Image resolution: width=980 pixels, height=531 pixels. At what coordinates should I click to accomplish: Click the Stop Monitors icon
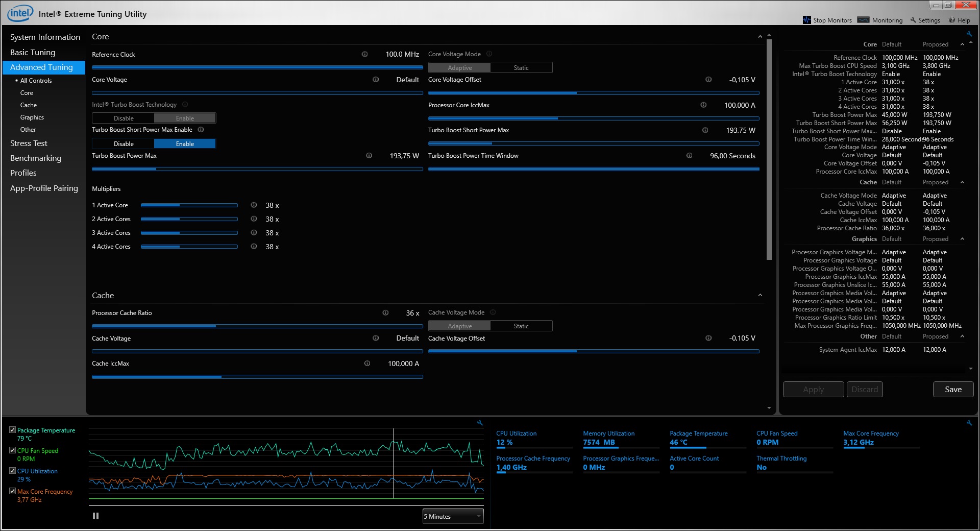coord(806,20)
